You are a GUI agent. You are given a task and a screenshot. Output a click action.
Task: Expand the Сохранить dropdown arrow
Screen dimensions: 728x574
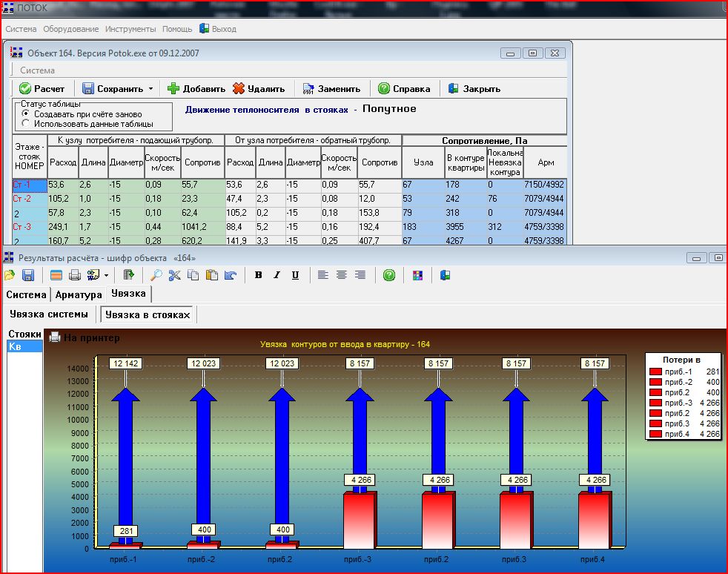[150, 89]
